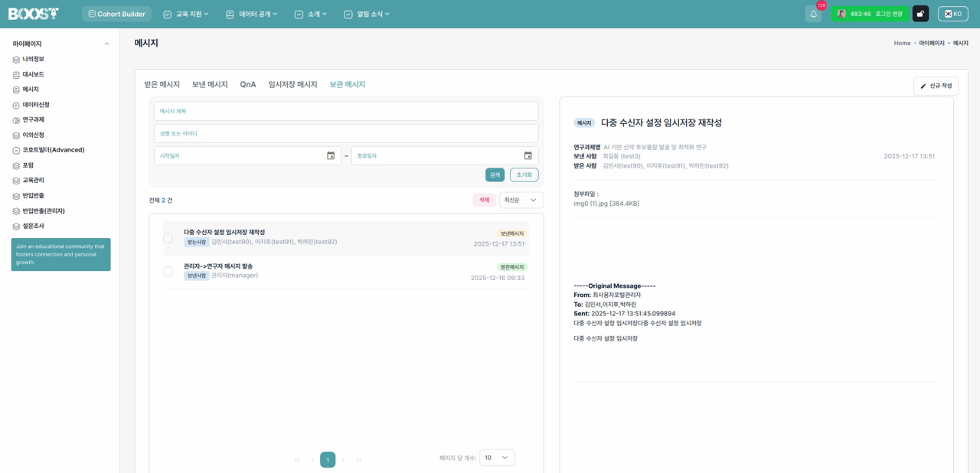The image size is (980, 473).
Task: Click the 마이페이지 breadcrumb link
Action: point(932,43)
